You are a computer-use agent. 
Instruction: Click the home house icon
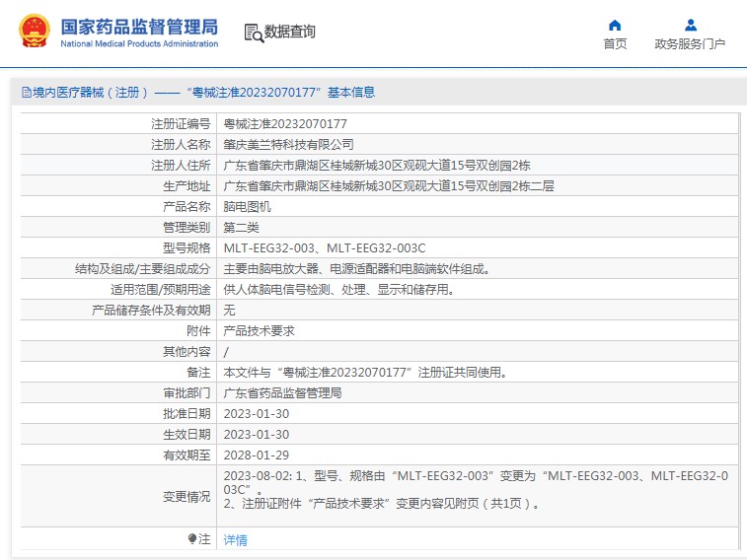coord(615,26)
